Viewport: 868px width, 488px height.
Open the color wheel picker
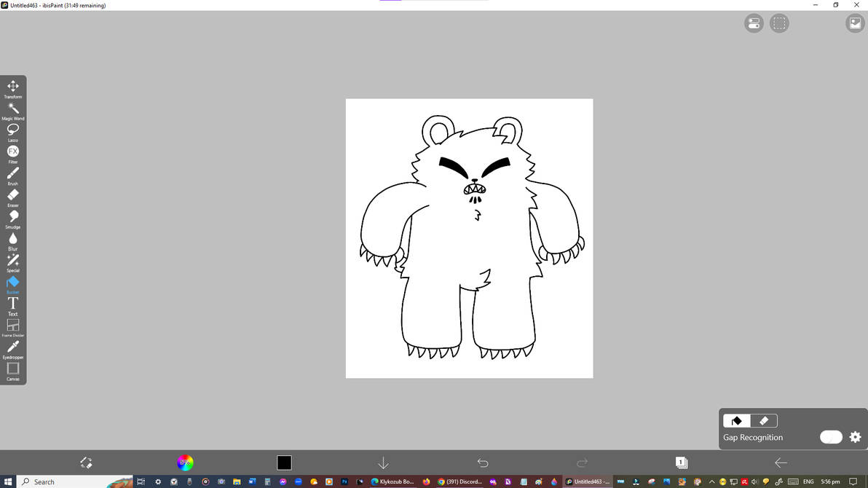[x=185, y=463]
